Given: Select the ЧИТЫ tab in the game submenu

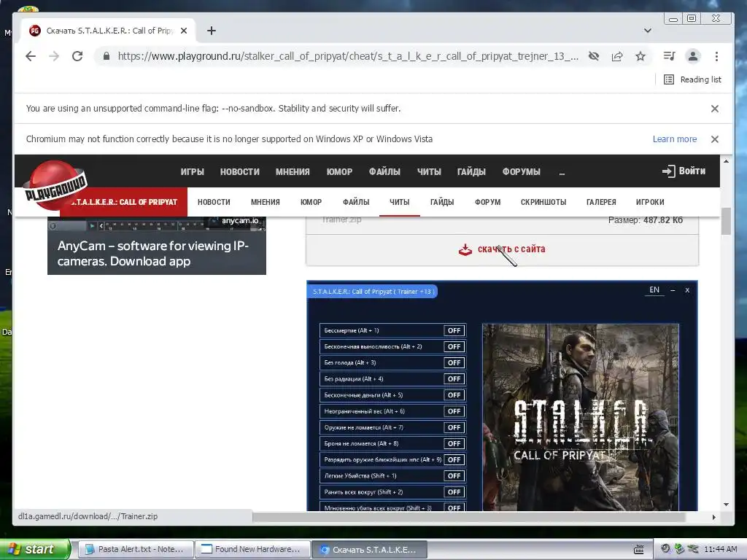Looking at the screenshot, I should pos(399,202).
